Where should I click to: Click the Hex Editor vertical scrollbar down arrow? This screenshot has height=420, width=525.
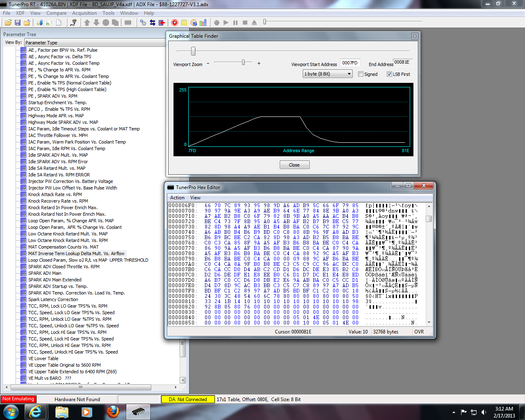429,322
